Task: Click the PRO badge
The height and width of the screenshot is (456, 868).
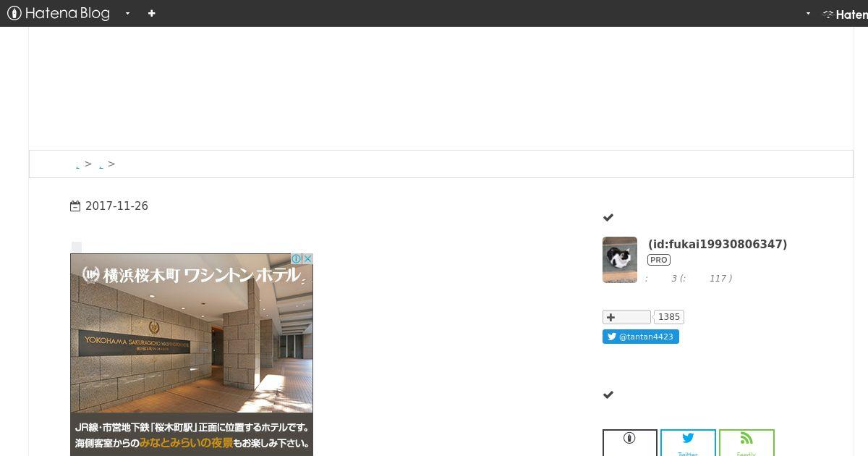Action: 659,260
